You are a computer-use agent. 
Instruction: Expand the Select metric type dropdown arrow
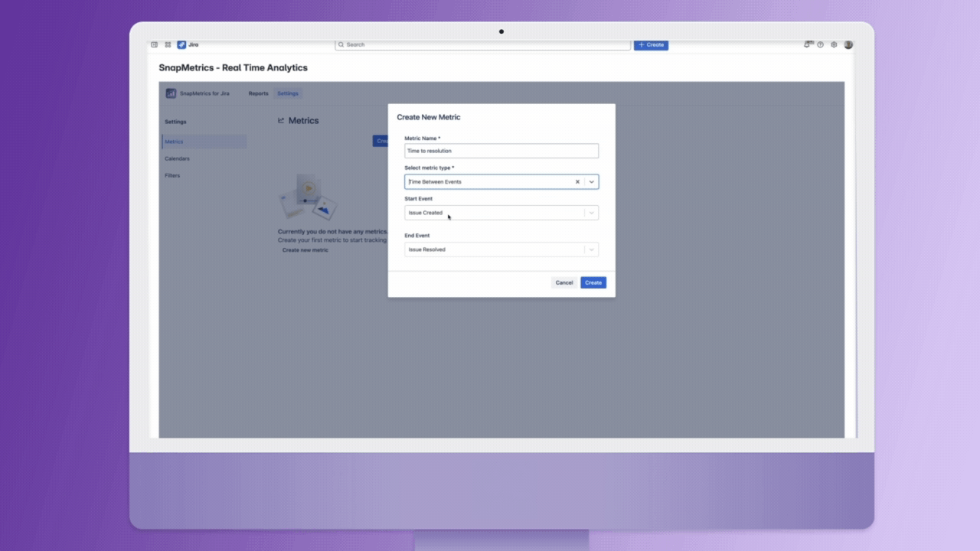point(592,182)
